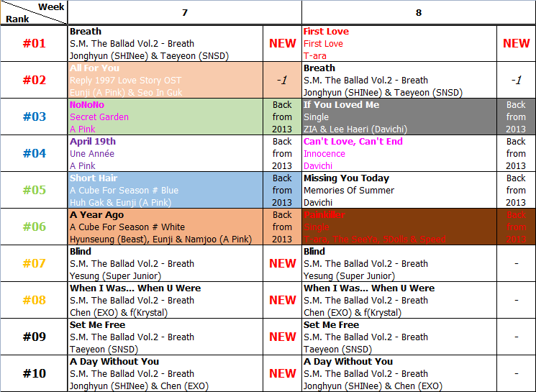Click the -1 status beside week 8 Breath

(516, 80)
